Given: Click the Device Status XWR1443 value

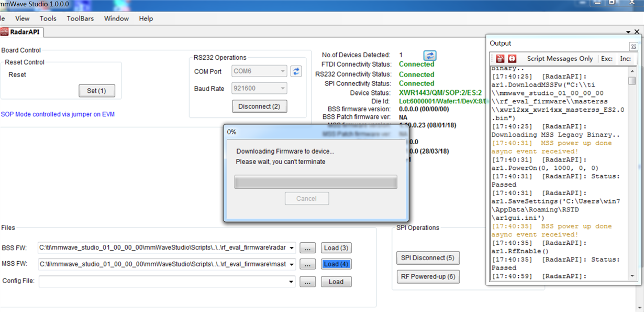Looking at the screenshot, I should click(x=440, y=93).
